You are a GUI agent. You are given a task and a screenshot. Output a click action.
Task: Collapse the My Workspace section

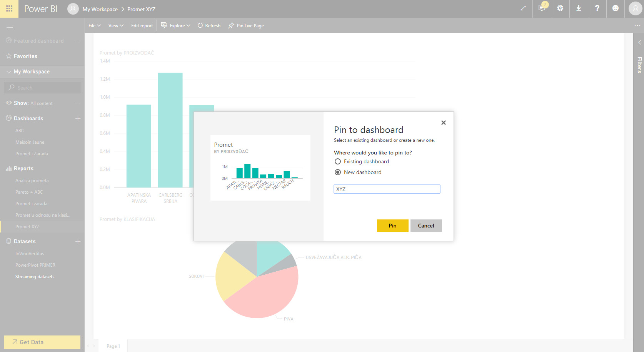click(9, 72)
